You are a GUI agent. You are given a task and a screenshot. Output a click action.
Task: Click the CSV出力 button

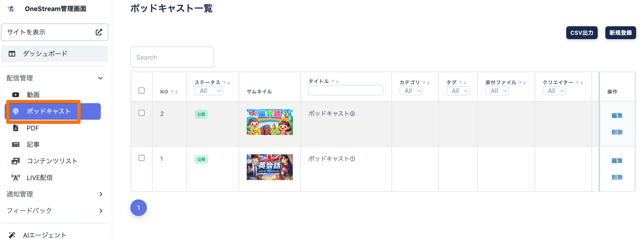[x=581, y=33]
